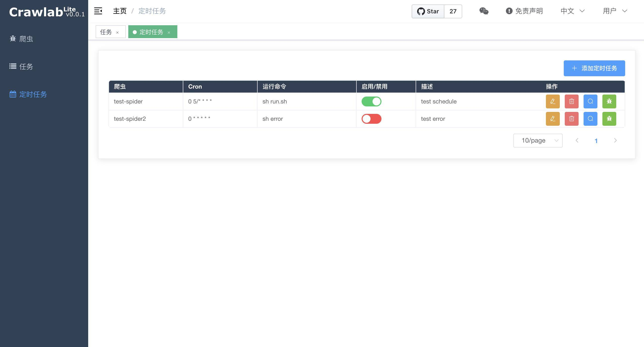The image size is (644, 347).
Task: Delete the test-spider schedule via trash icon
Action: [x=571, y=101]
